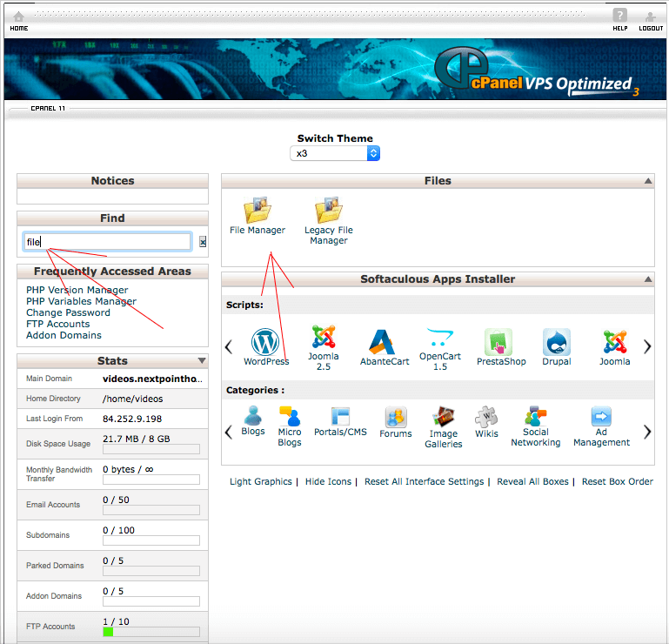Viewport: 669px width, 644px height.
Task: Show previous scripts with left arrow
Action: [x=229, y=346]
